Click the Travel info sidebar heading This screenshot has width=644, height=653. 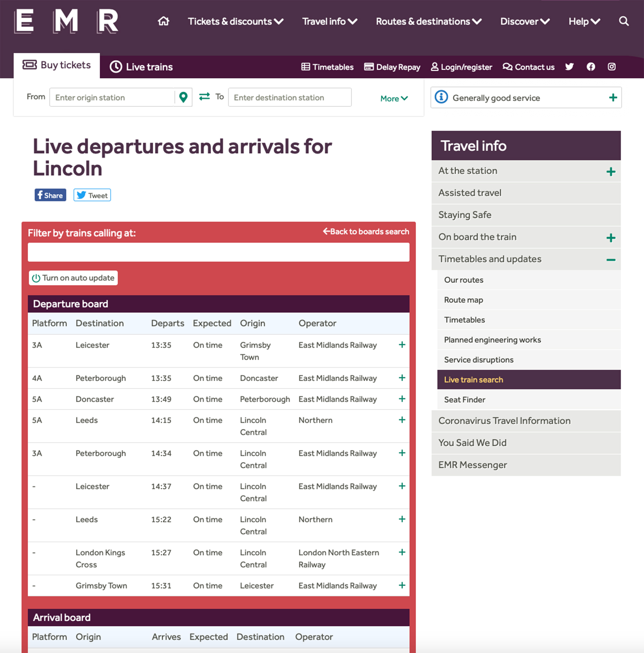[x=526, y=146]
